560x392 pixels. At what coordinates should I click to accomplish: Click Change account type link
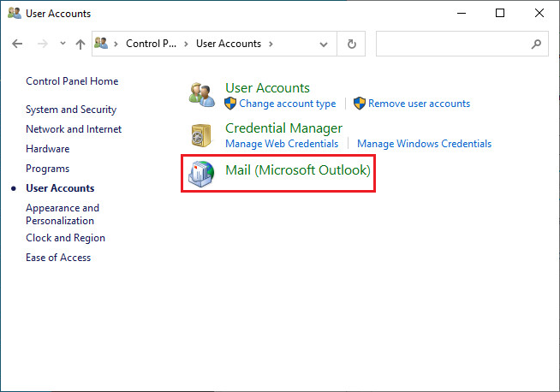(x=287, y=104)
